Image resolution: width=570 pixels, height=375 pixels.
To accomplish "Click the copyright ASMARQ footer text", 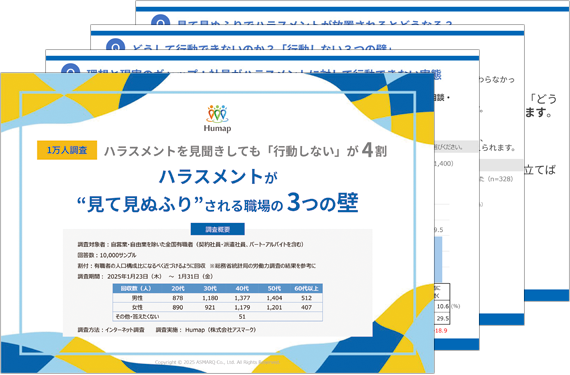I will tap(217, 362).
